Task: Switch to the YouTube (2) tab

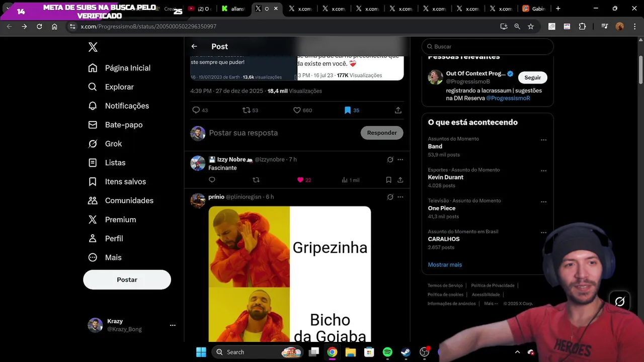Action: point(199,9)
